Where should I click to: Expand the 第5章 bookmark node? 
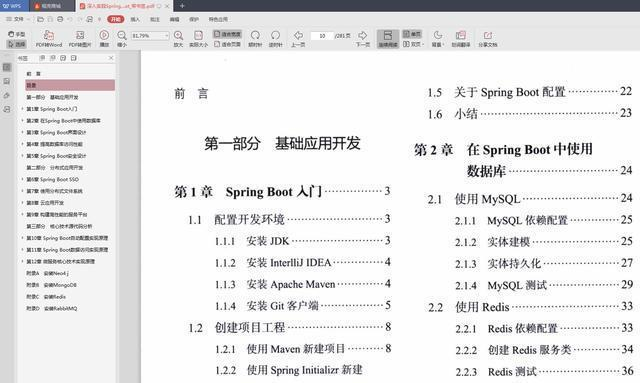click(22, 156)
